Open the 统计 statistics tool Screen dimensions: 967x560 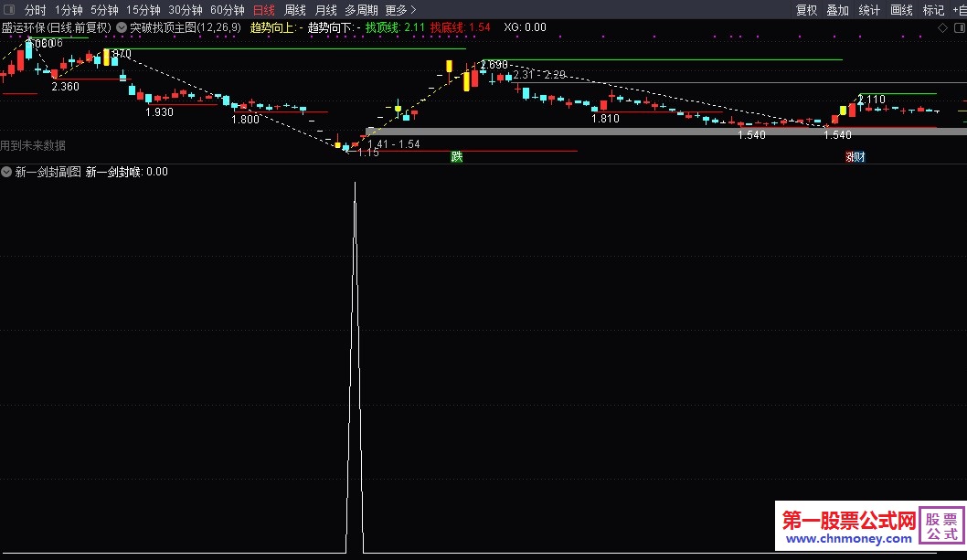pyautogui.click(x=869, y=10)
